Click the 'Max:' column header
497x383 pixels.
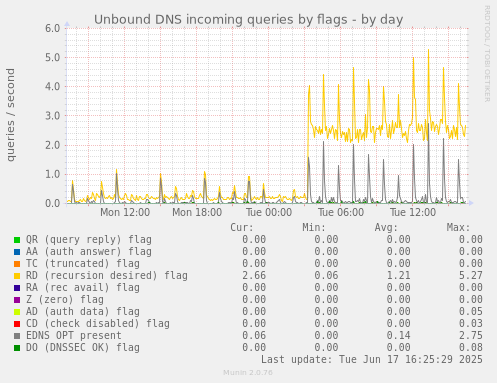pos(458,228)
